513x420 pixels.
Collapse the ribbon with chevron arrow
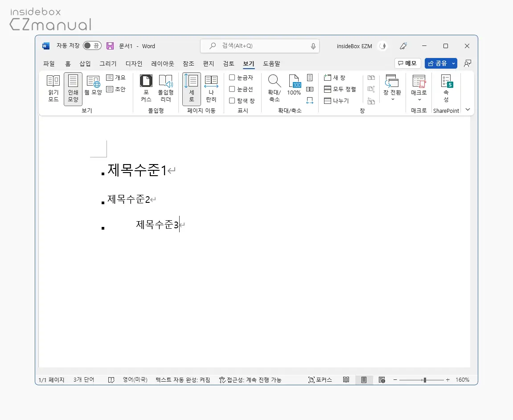[x=468, y=110]
